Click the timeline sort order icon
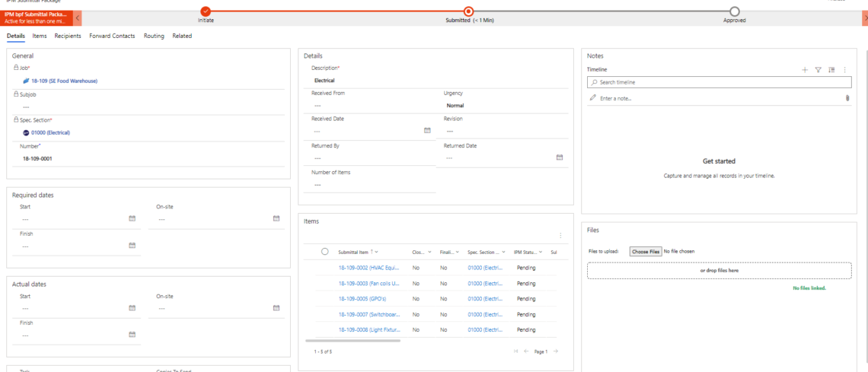The width and height of the screenshot is (868, 372). point(831,70)
